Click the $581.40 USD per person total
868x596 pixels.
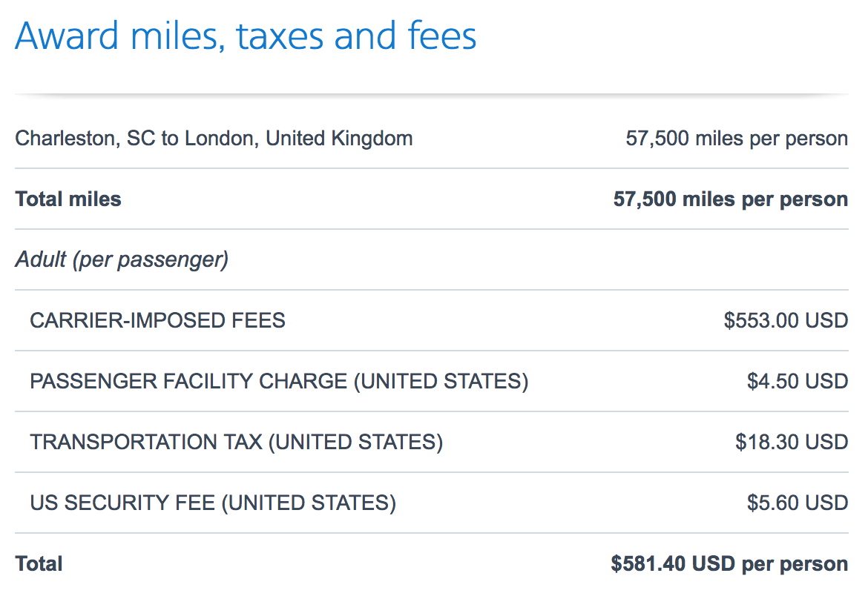[729, 564]
